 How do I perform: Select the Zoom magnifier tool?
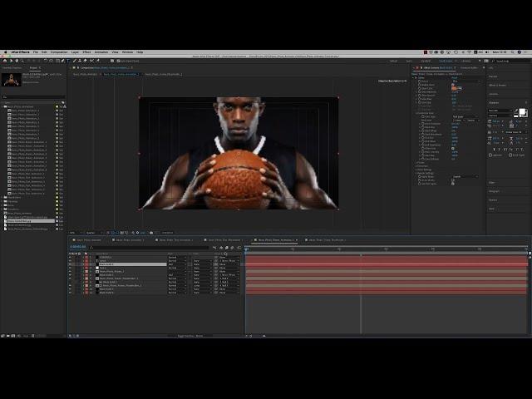[x=22, y=61]
